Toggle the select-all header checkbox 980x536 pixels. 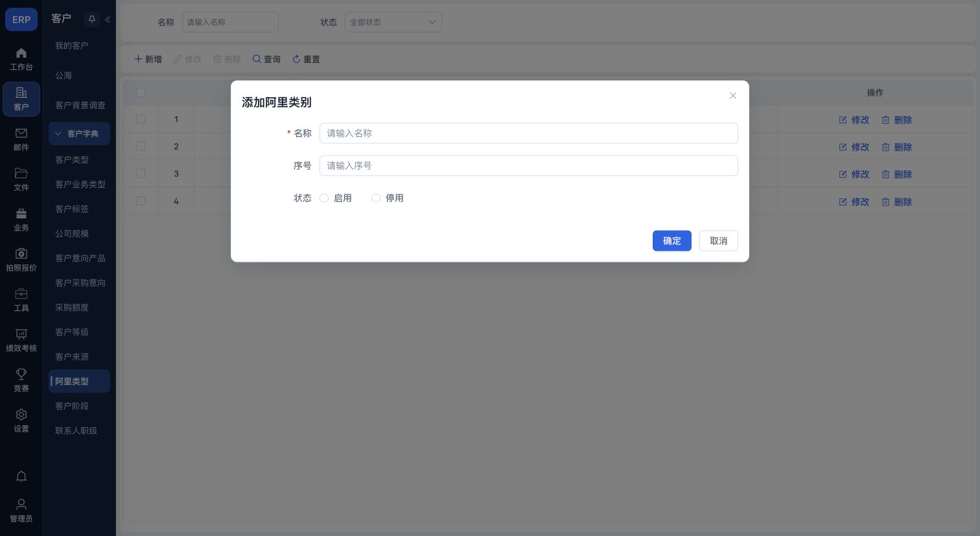pos(141,92)
